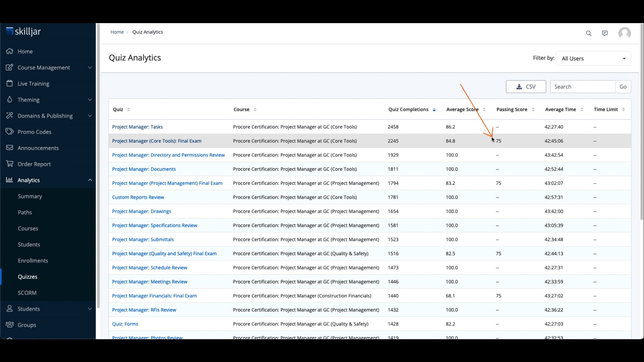Select the Theming droplet icon
644x362 pixels.
click(x=10, y=100)
